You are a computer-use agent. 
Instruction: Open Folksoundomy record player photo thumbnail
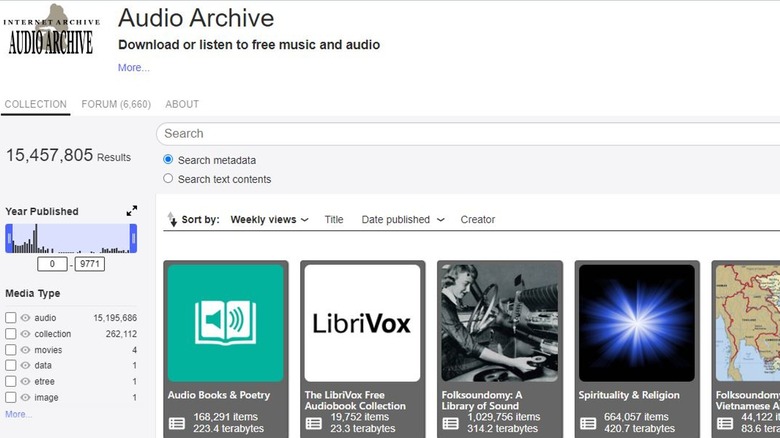(x=499, y=323)
